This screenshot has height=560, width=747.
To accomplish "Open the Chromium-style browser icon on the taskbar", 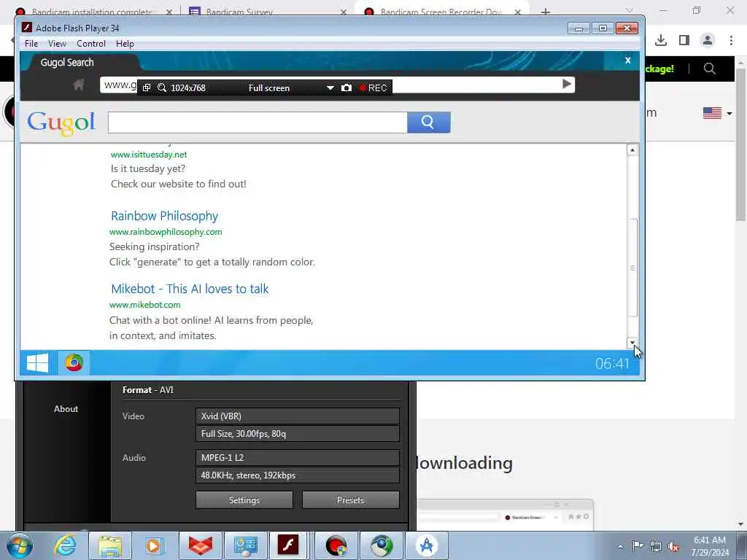I will (382, 545).
